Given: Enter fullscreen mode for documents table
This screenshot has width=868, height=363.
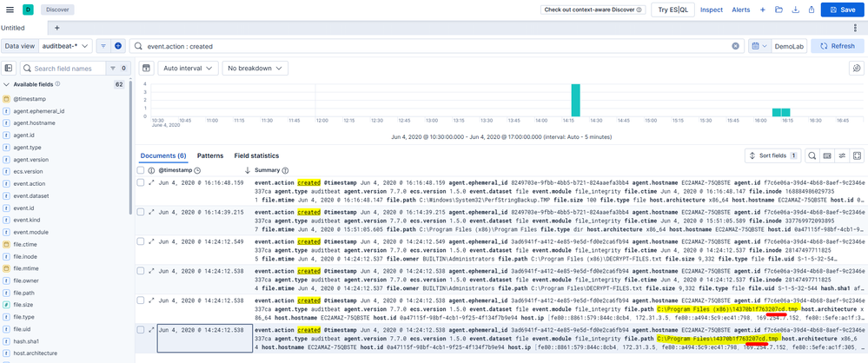Looking at the screenshot, I should tap(857, 156).
